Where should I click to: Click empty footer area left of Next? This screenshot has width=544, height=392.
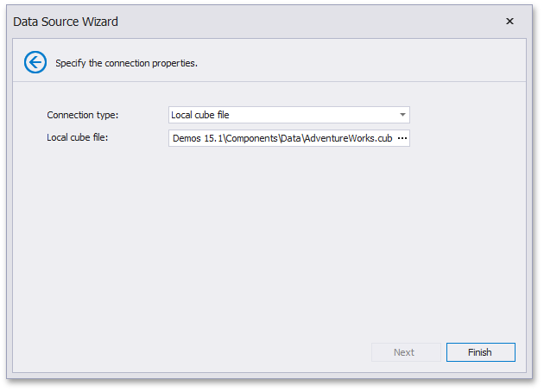click(x=190, y=352)
